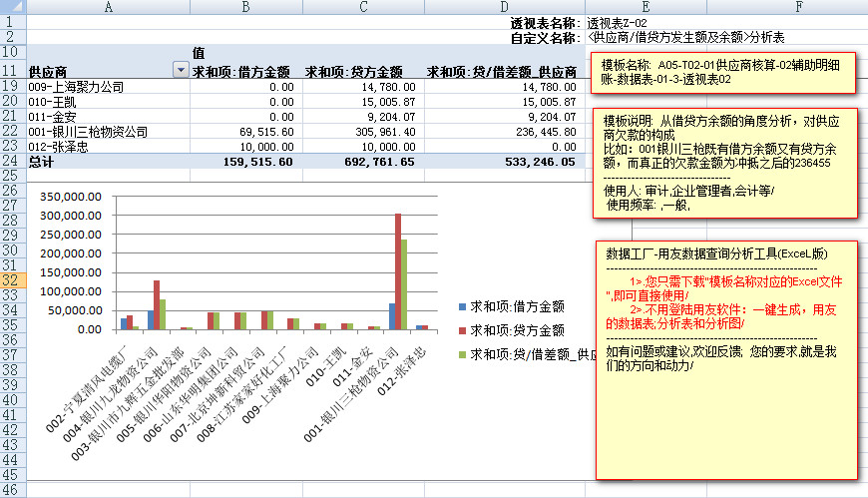868x498 pixels.
Task: Click the red 求和项:贷方金额 legend marker
Action: point(462,329)
